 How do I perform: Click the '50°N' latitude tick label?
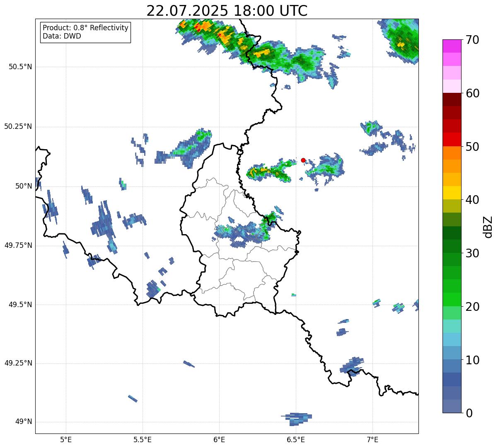[x=24, y=186]
